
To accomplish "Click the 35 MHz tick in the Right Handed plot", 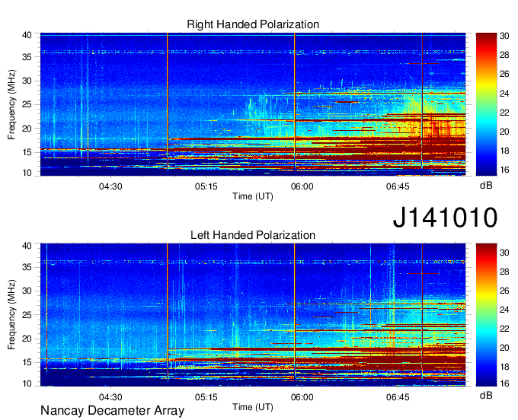I will tap(27, 57).
